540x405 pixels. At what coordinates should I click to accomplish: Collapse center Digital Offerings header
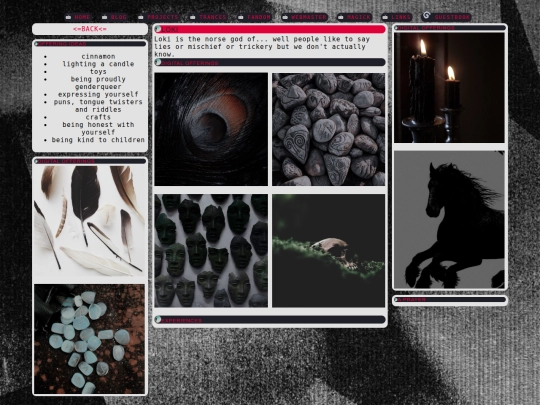(x=270, y=62)
